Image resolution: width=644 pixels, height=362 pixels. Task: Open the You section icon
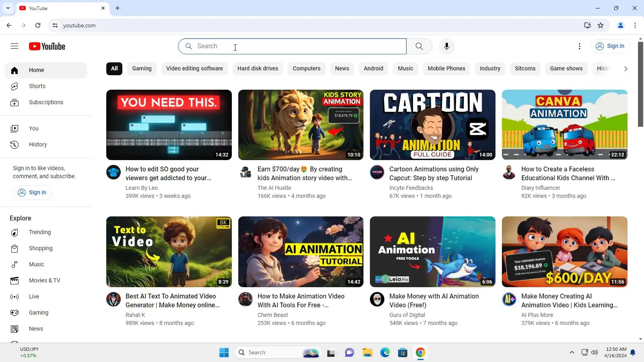tap(14, 128)
